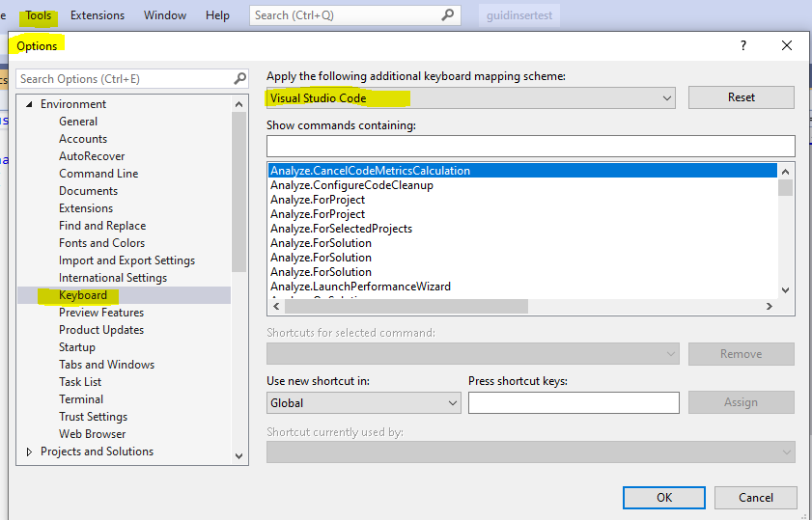Open Command Line settings
This screenshot has height=520, width=812.
pyautogui.click(x=98, y=174)
